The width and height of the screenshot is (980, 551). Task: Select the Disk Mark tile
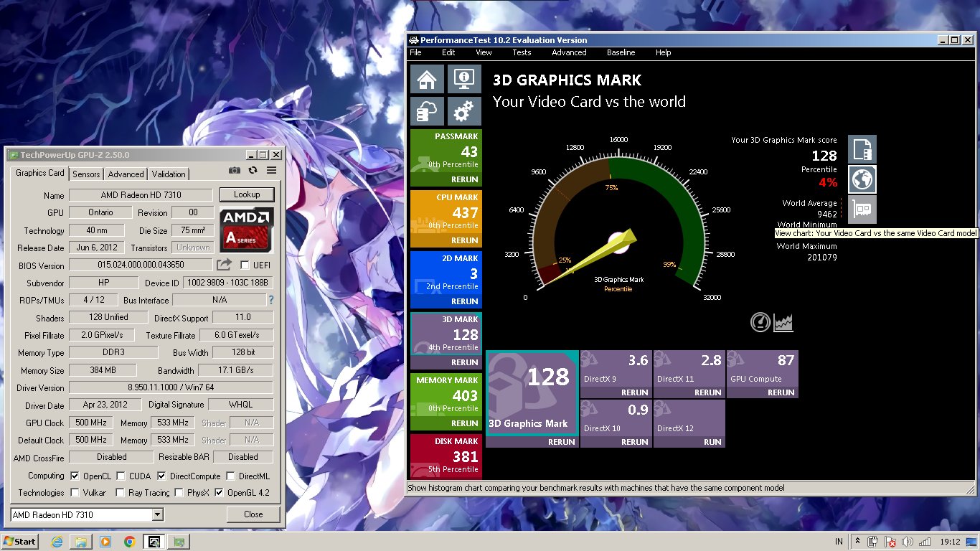coord(446,456)
